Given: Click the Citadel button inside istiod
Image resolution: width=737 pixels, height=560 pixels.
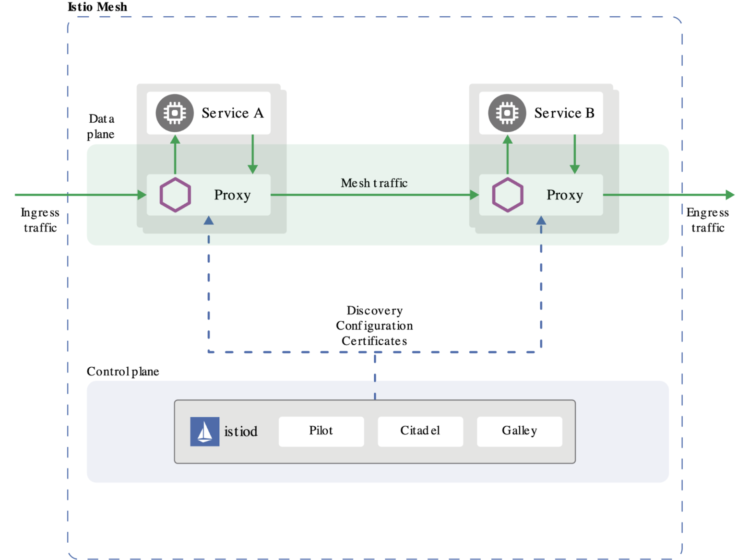Looking at the screenshot, I should pyautogui.click(x=420, y=431).
